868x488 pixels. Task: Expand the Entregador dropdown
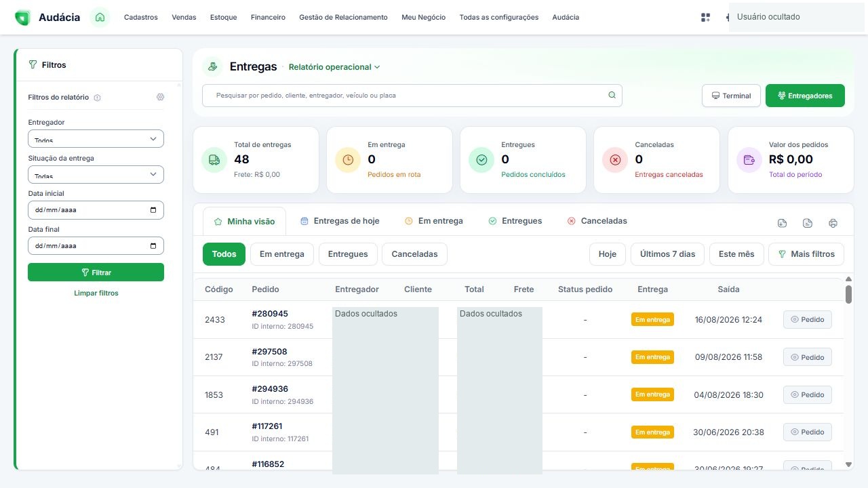pyautogui.click(x=96, y=138)
